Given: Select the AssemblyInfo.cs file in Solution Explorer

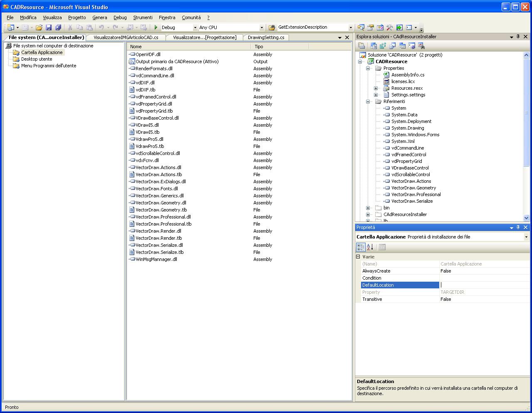Looking at the screenshot, I should (x=408, y=75).
